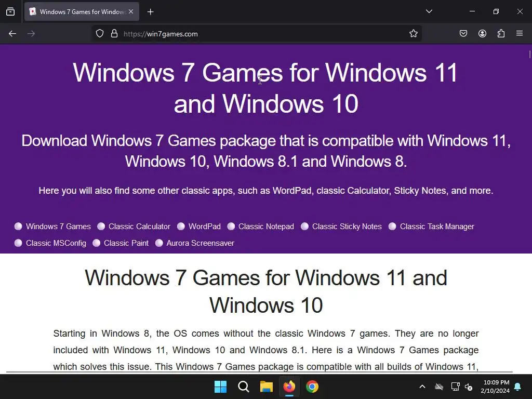The height and width of the screenshot is (399, 532).
Task: Click the 'Starting in Windows 8' paragraph
Action: coord(266,350)
